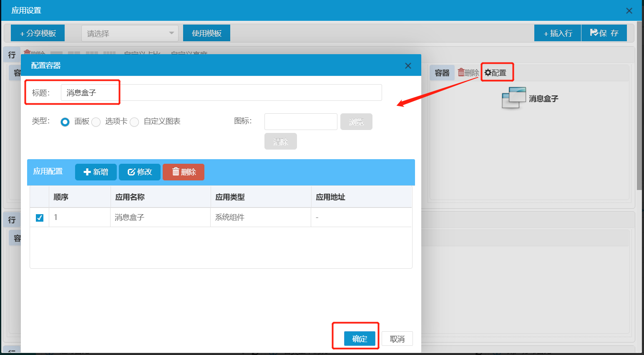
Task: Select the 选项卡 type radio
Action: tap(96, 122)
